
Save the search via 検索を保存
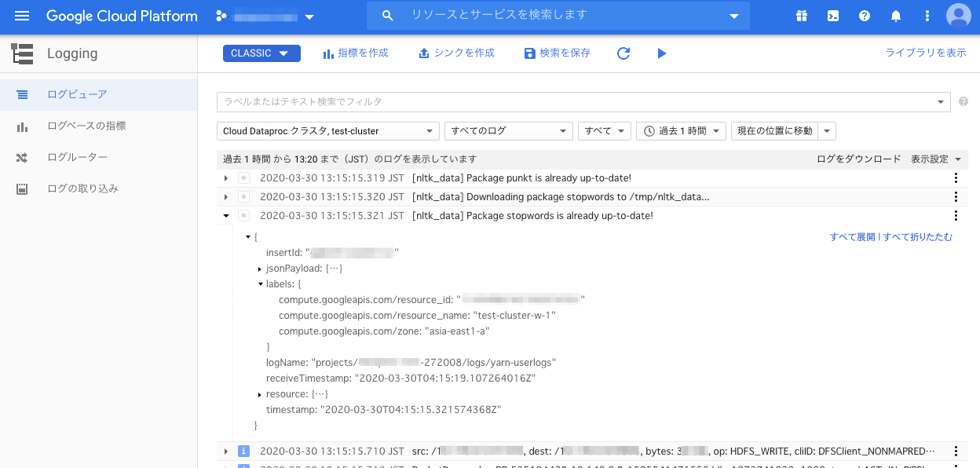point(557,53)
